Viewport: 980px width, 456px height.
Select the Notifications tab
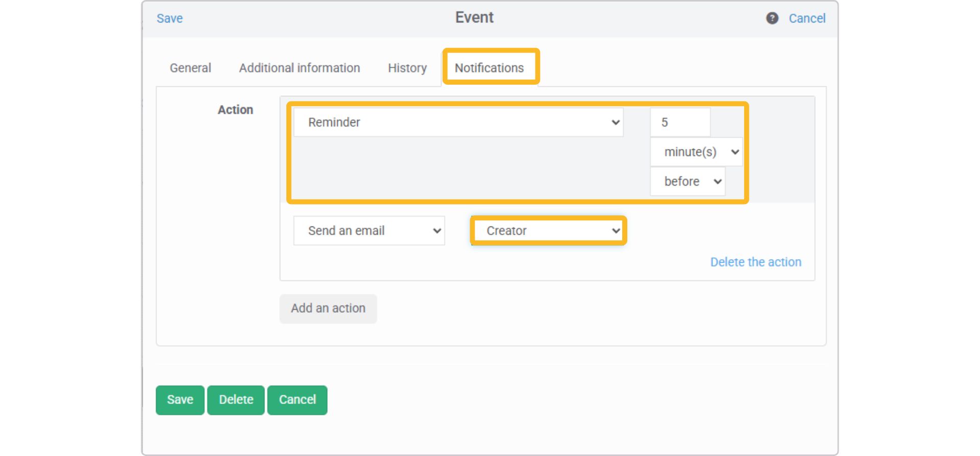point(489,68)
